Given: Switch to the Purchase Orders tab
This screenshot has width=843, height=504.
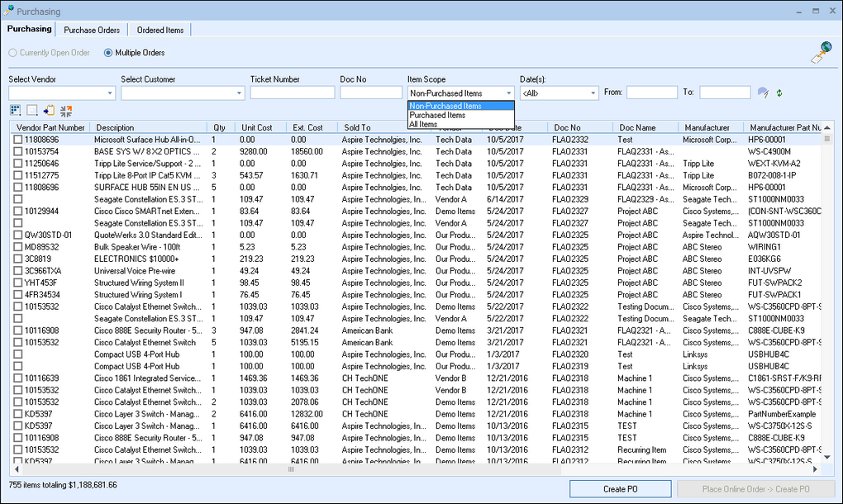Looking at the screenshot, I should (x=92, y=30).
